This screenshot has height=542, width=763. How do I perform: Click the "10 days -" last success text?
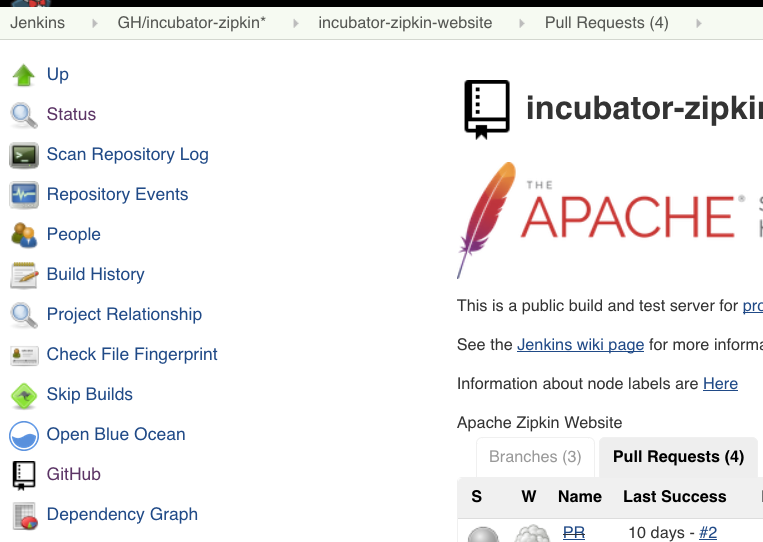click(661, 533)
